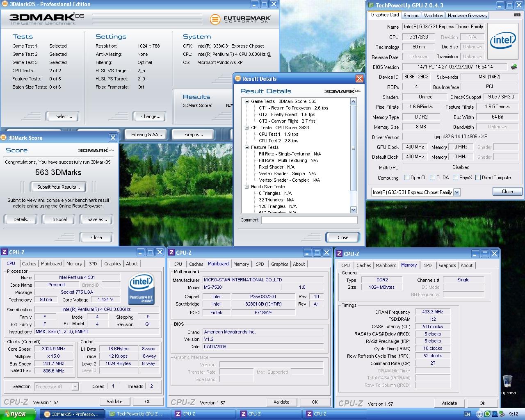Open the GPU selection dropdown in GPU-Z
The height and width of the screenshot is (420, 525).
point(457,192)
